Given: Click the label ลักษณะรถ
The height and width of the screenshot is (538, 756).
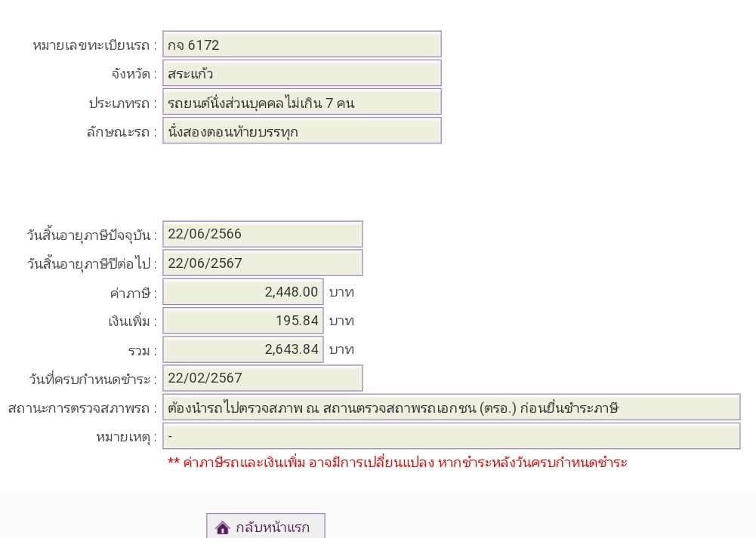Looking at the screenshot, I should click(122, 132).
